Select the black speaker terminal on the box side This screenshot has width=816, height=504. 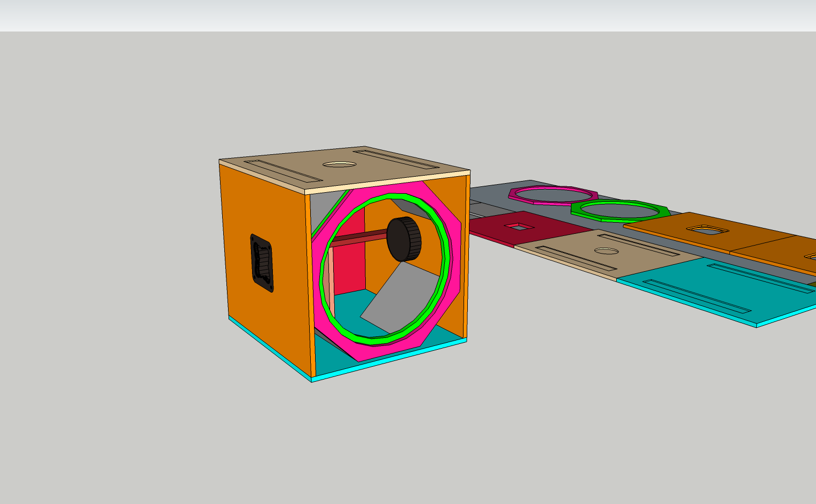pyautogui.click(x=262, y=263)
